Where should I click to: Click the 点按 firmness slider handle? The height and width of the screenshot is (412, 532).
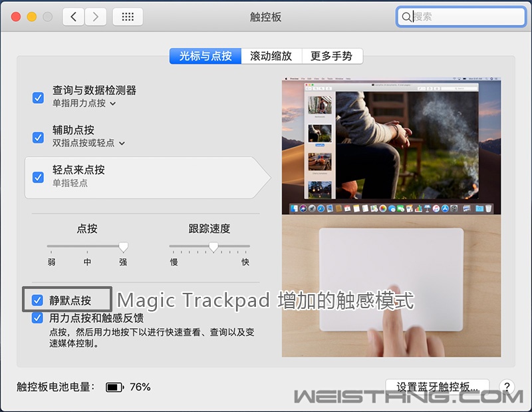point(124,247)
